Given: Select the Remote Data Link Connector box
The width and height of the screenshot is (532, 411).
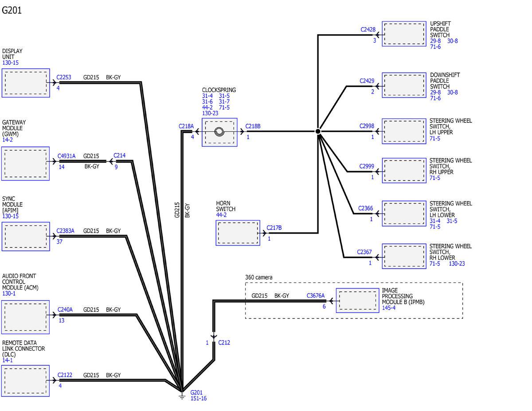Looking at the screenshot, I should 25,381.
